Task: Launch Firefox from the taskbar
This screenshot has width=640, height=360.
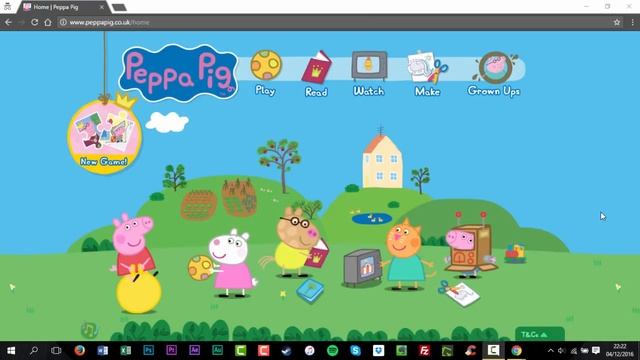Action: pos(80,351)
